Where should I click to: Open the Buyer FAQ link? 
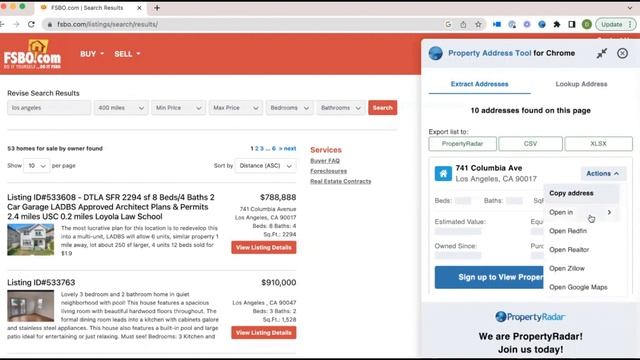pos(325,161)
